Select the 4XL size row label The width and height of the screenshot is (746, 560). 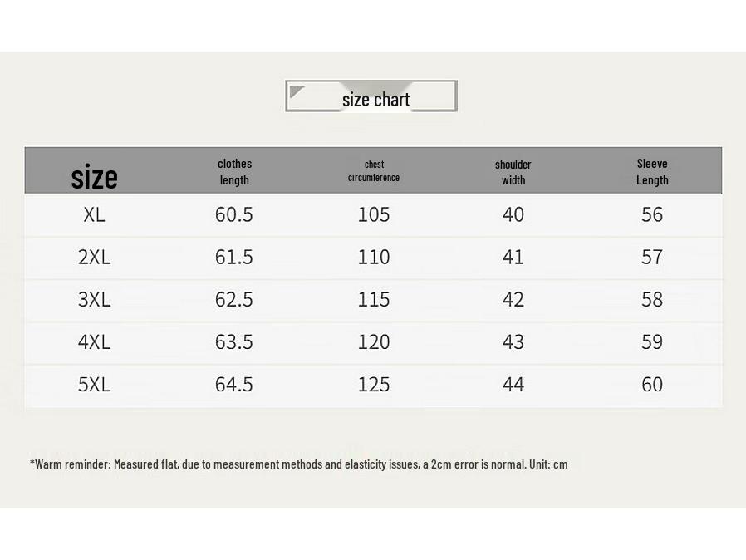tap(94, 342)
